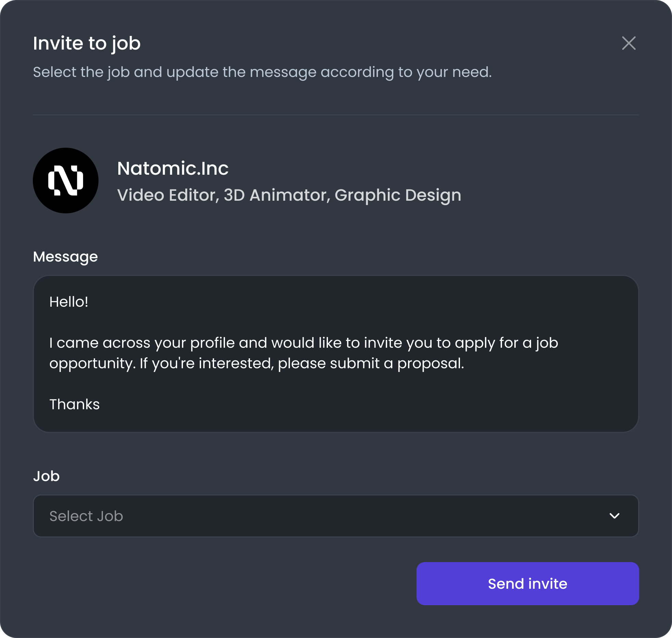Focus the Message text area
Screen dimensions: 672x638
[336, 354]
